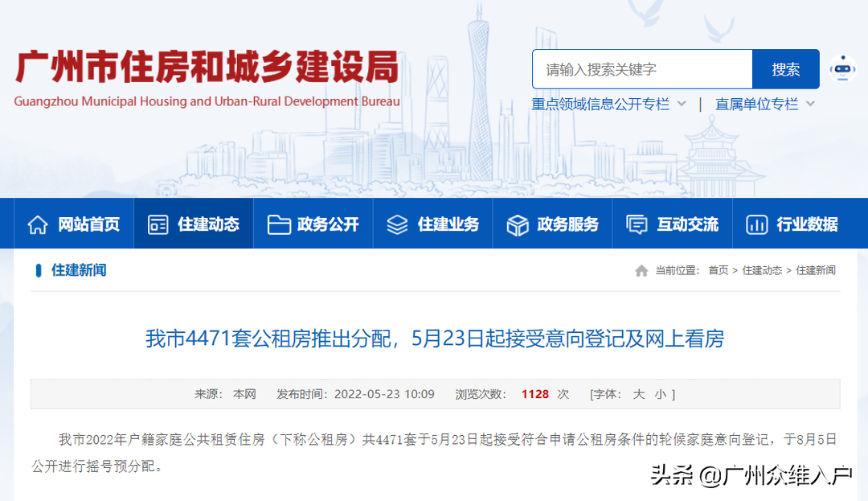The width and height of the screenshot is (868, 501).
Task: Open the 行业数据 menu item
Action: (792, 224)
